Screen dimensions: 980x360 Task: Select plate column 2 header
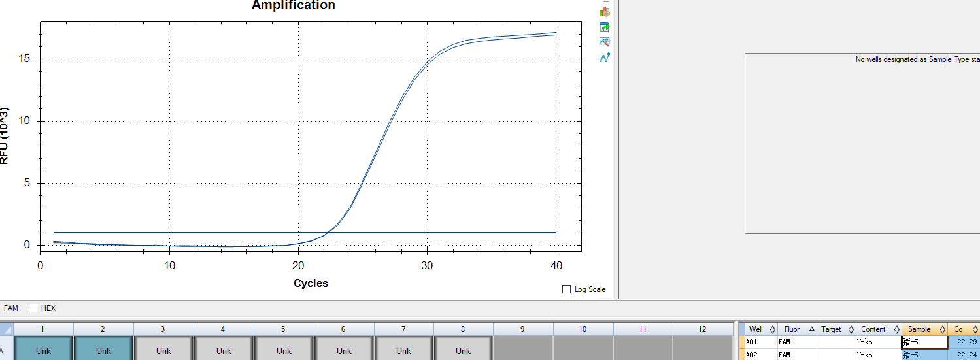tap(103, 329)
